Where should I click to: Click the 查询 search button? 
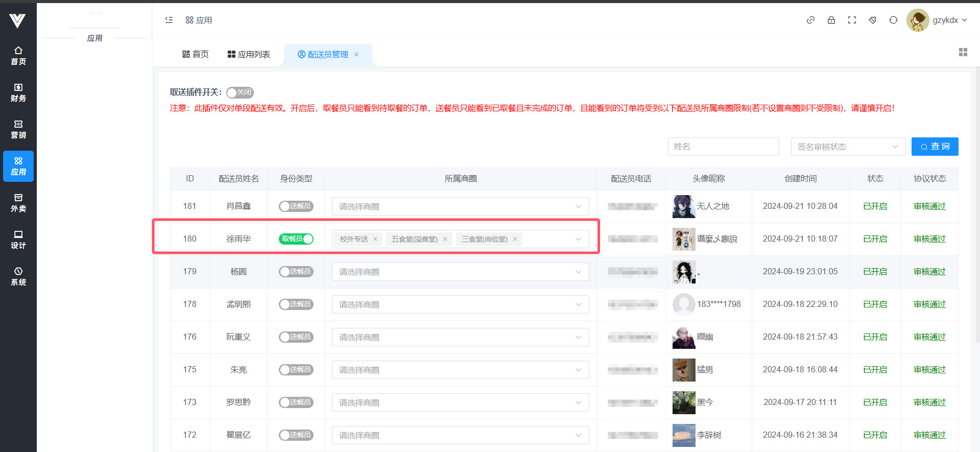point(935,147)
